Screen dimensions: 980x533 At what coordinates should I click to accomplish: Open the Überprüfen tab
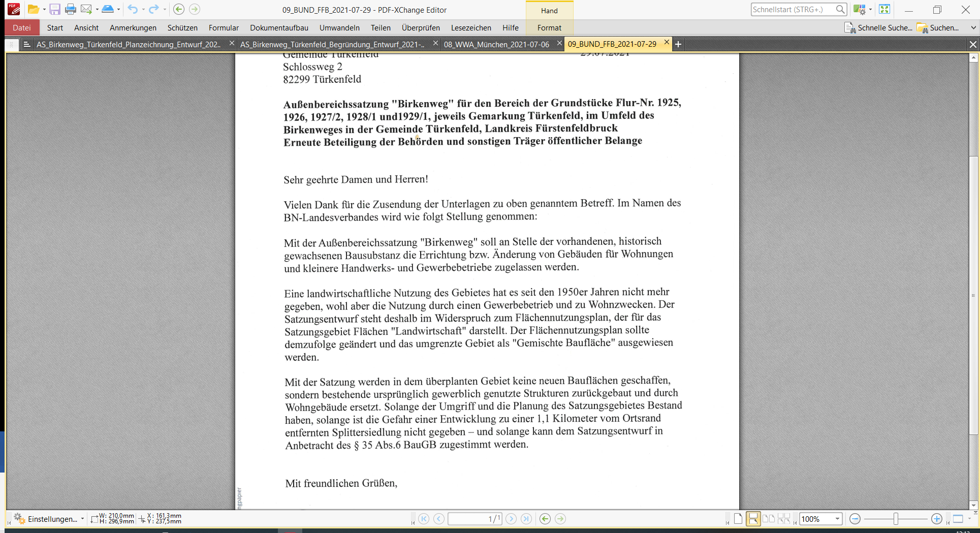pos(421,27)
